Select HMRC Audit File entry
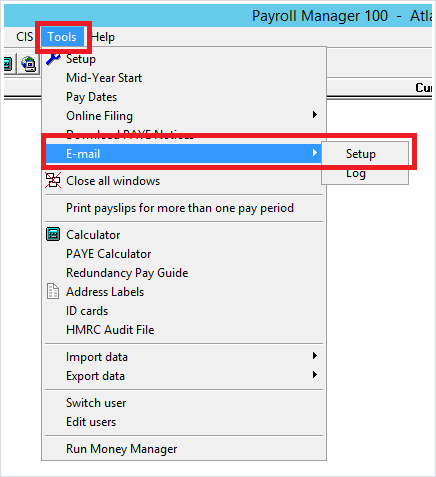Viewport: 436px width, 477px height. click(110, 330)
